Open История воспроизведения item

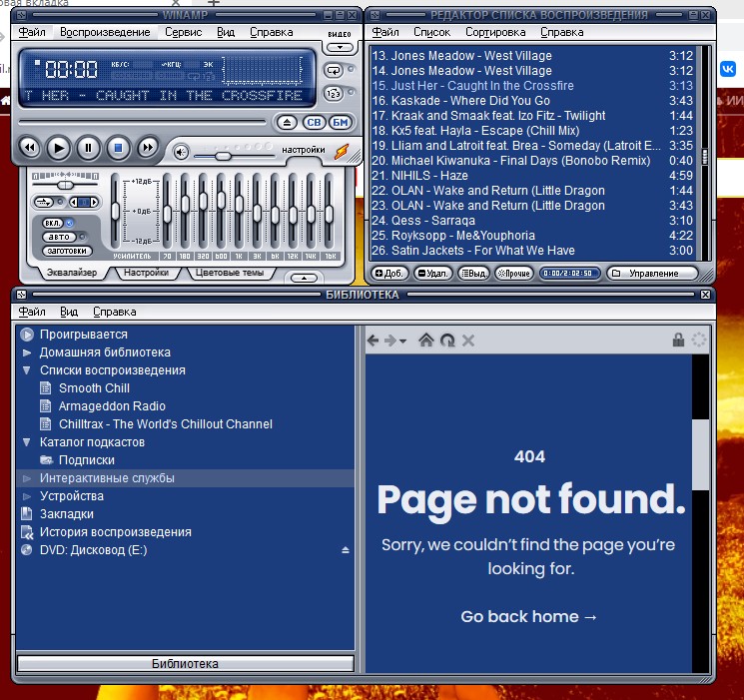tap(115, 532)
